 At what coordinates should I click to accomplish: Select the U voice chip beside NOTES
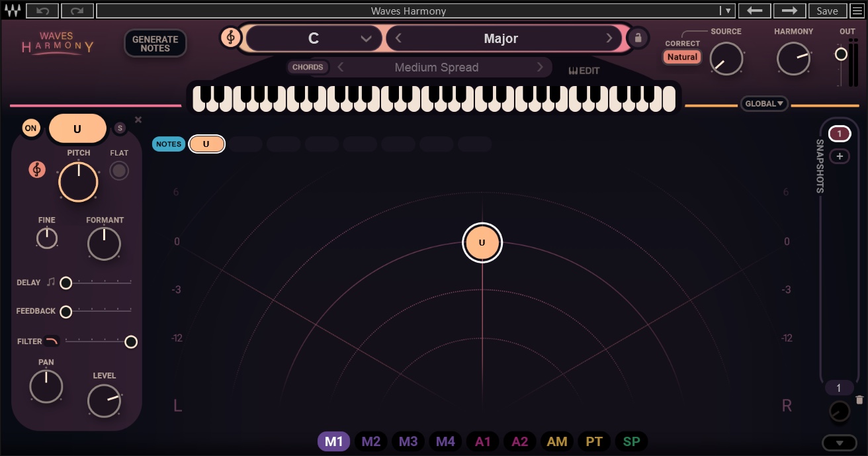[x=206, y=144]
